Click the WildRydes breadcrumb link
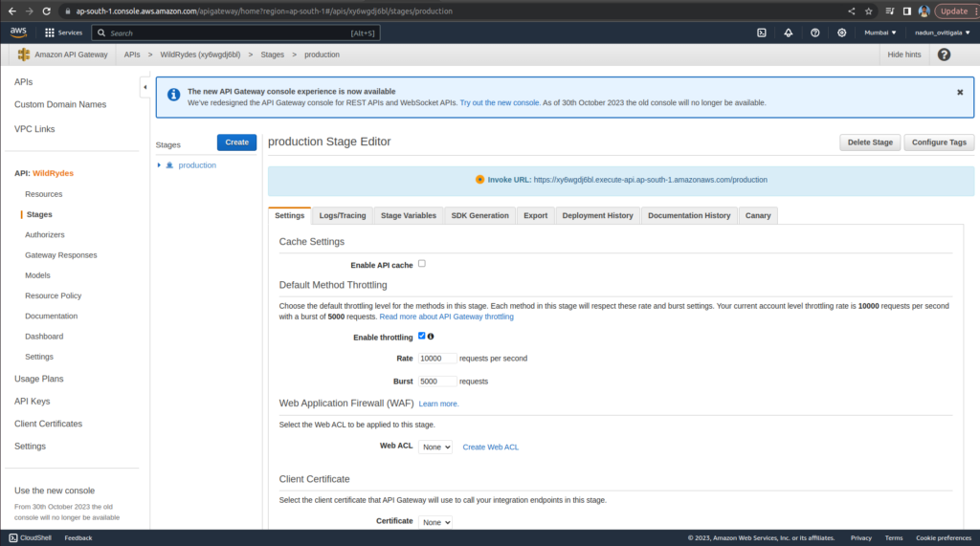The height and width of the screenshot is (546, 980). pyautogui.click(x=200, y=55)
